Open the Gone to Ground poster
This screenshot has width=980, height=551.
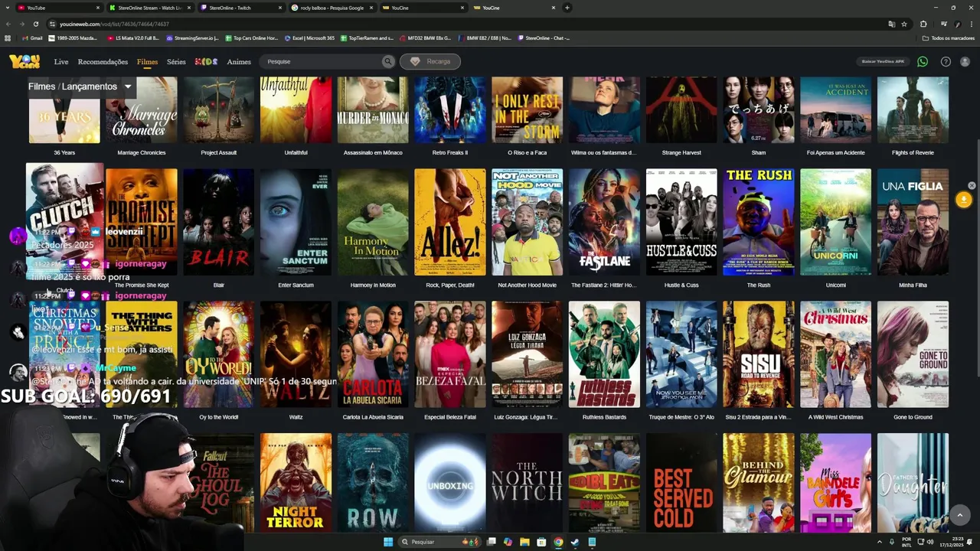[x=913, y=354]
